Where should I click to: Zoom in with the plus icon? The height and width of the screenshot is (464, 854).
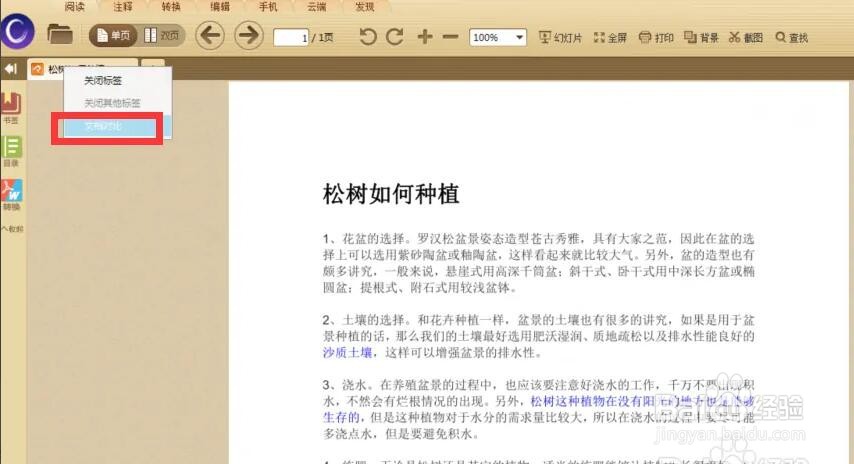[x=425, y=37]
